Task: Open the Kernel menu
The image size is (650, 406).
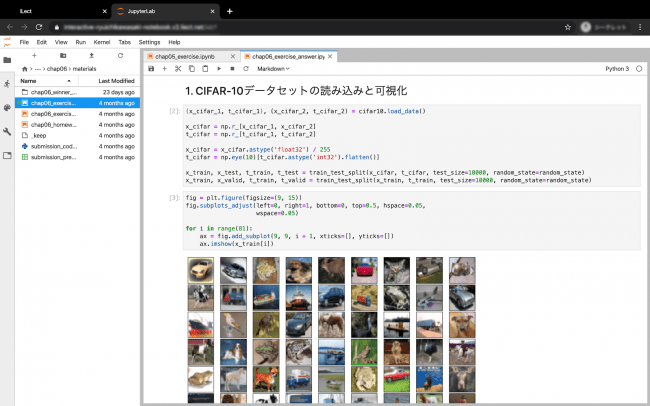Action: point(102,42)
